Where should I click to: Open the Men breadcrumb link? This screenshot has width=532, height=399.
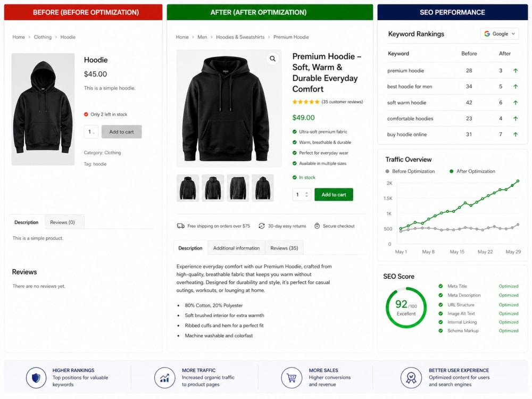(x=202, y=37)
